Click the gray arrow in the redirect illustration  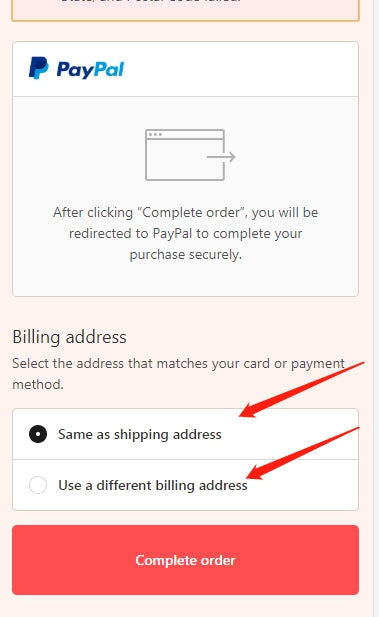pos(221,157)
